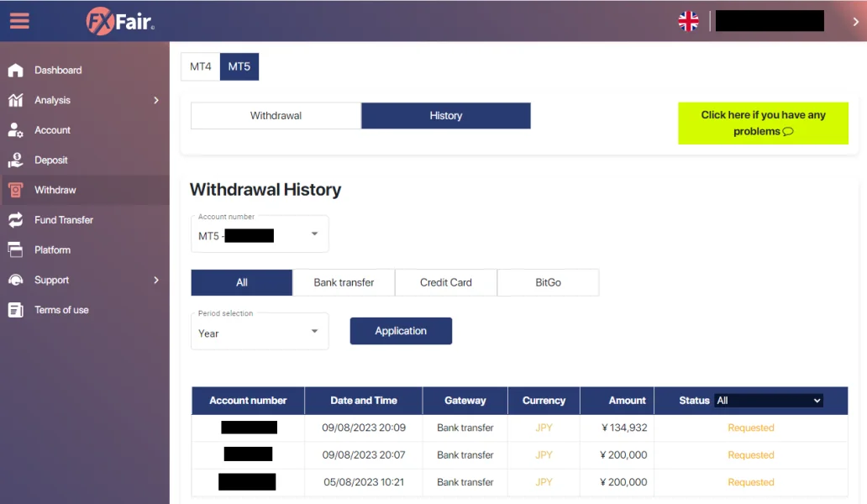Click the FXFair logo

(x=120, y=22)
